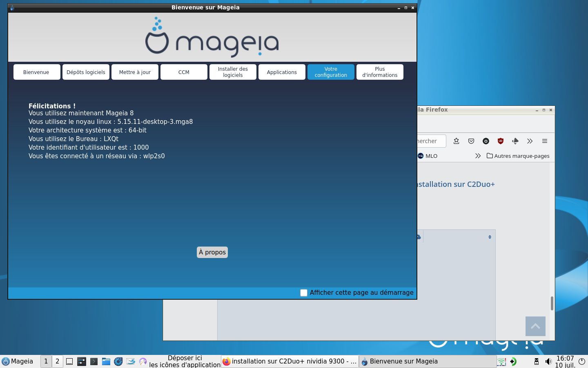Expand Firefox toolbar overflow chevron
This screenshot has width=588, height=368.
(530, 141)
